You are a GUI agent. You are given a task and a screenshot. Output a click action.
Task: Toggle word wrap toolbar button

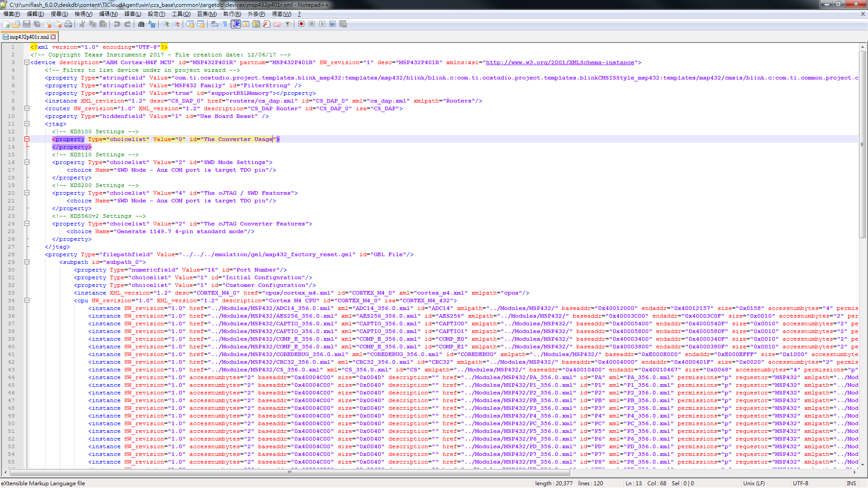point(215,24)
